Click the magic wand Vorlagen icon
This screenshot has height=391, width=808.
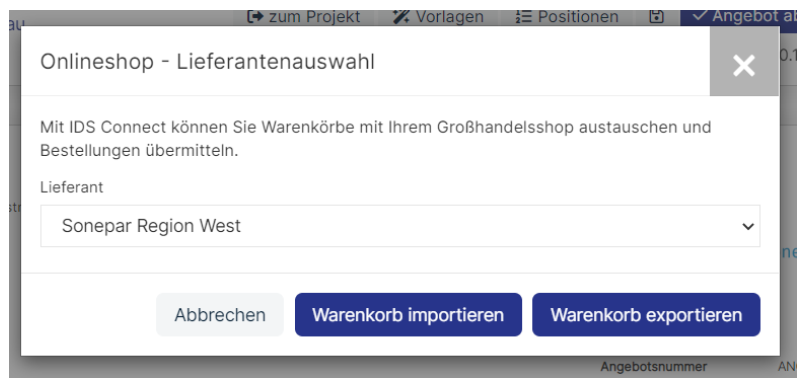(401, 17)
